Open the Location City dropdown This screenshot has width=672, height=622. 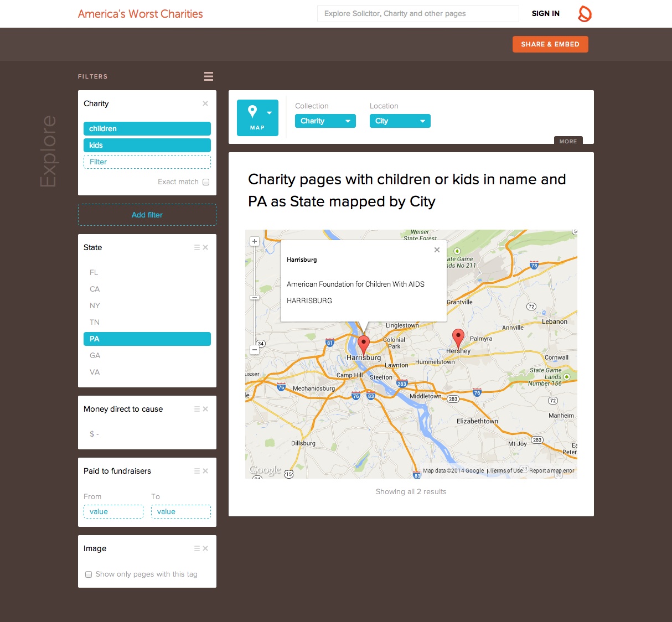tap(400, 121)
